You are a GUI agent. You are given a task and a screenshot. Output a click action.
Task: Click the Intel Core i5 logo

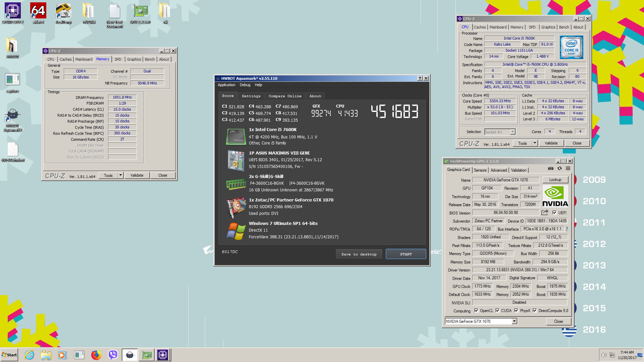pos(571,47)
